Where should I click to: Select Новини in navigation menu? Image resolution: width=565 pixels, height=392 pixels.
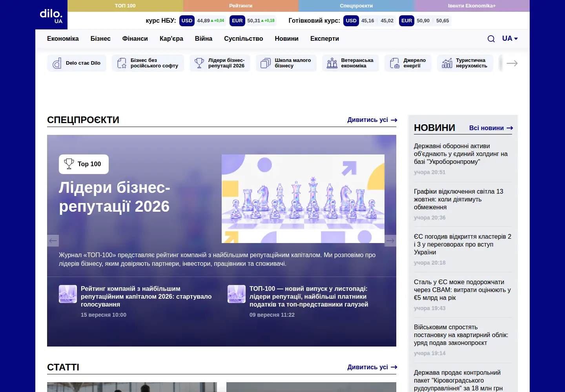coord(287,39)
